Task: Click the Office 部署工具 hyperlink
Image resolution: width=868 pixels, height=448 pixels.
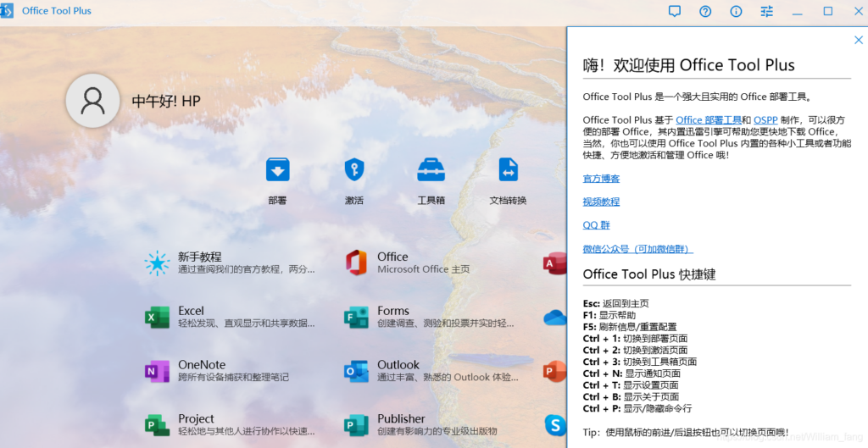Action: tap(708, 120)
